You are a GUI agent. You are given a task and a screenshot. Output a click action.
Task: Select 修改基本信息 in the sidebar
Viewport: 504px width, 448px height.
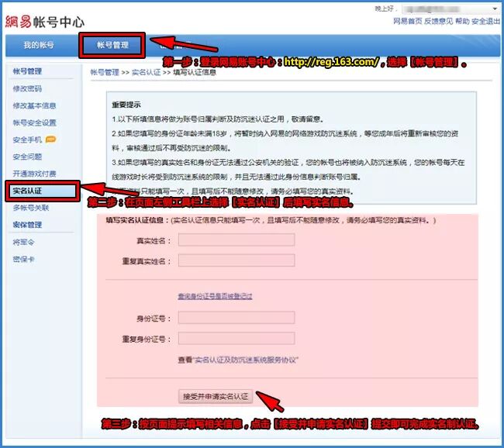point(34,105)
